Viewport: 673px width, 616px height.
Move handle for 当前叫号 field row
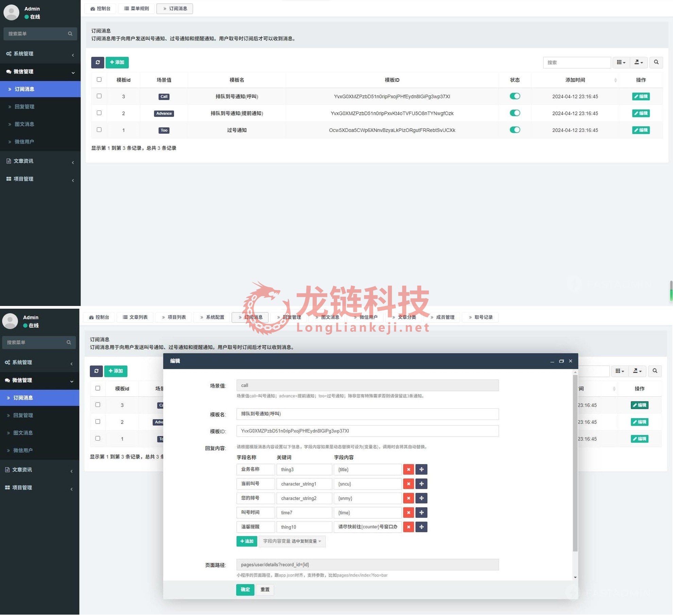click(421, 484)
